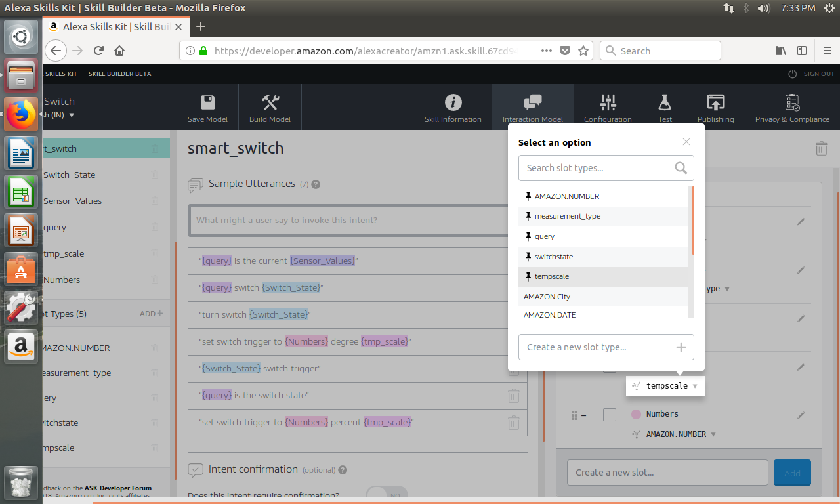
Task: Go to Firefox home page
Action: (x=119, y=51)
